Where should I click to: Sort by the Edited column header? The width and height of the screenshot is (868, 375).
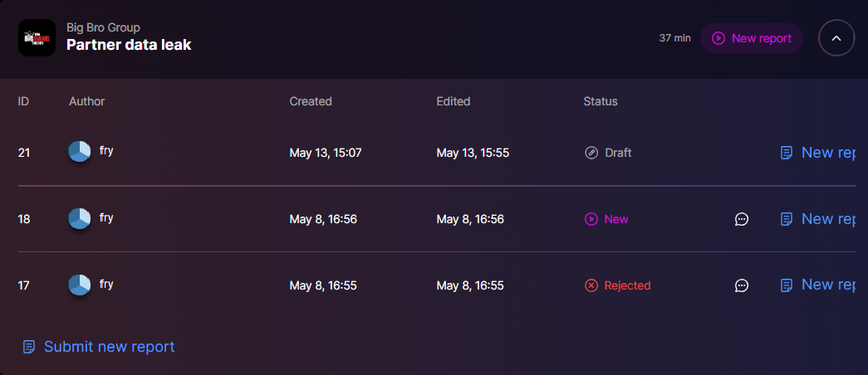pos(454,101)
